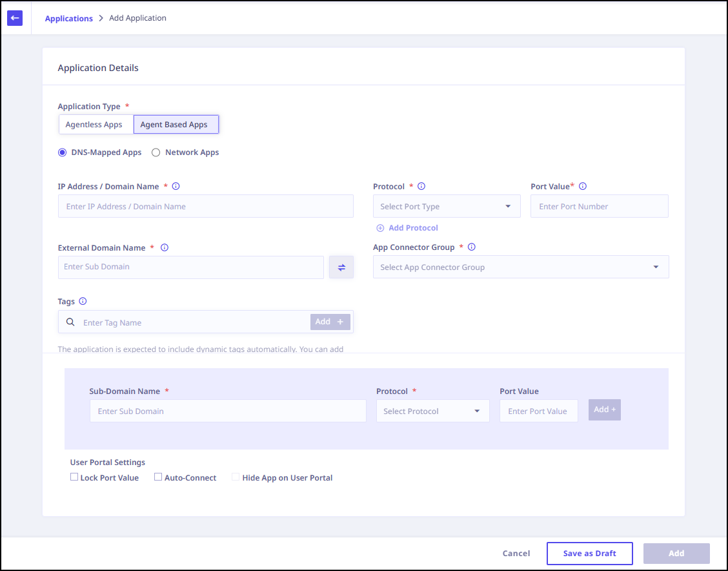Screen dimensions: 728x571
Task: Click the back arrow icon
Action: (x=15, y=18)
